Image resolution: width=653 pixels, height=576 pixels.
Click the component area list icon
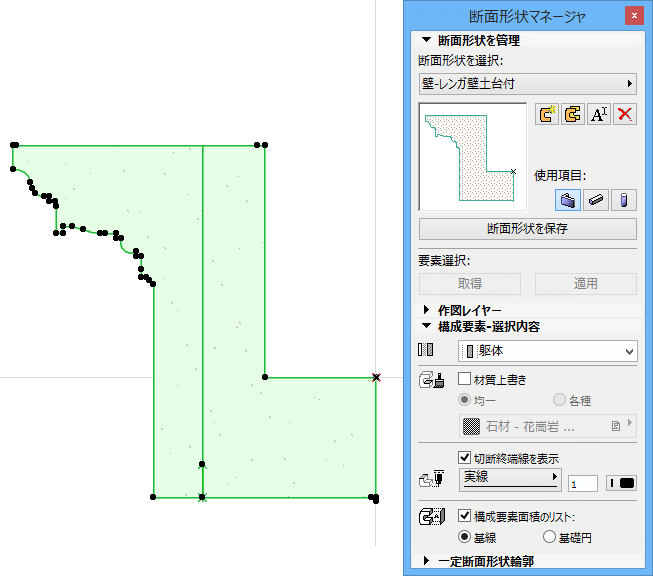point(432,516)
